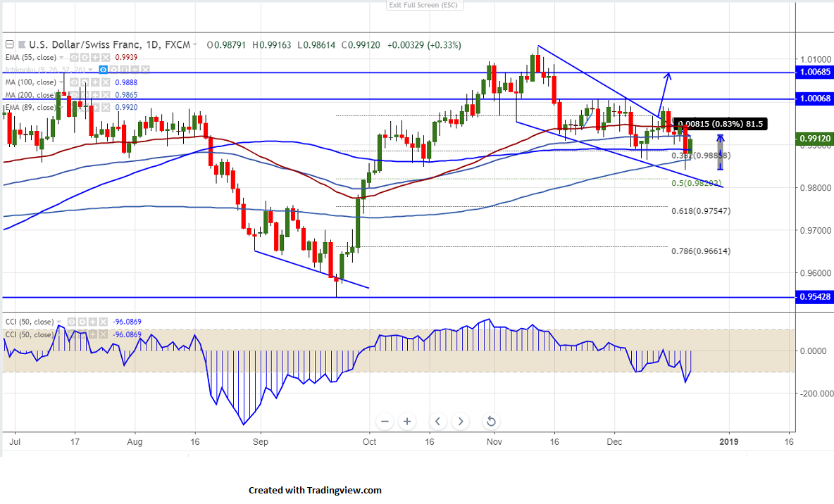Click the 2019 label on the time axis
Image resolution: width=834 pixels, height=504 pixels.
pos(728,442)
